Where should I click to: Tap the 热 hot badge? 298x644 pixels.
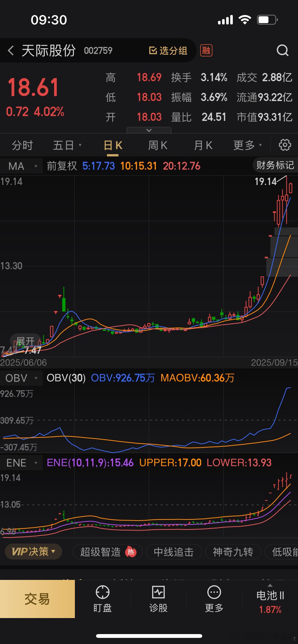pos(131,552)
